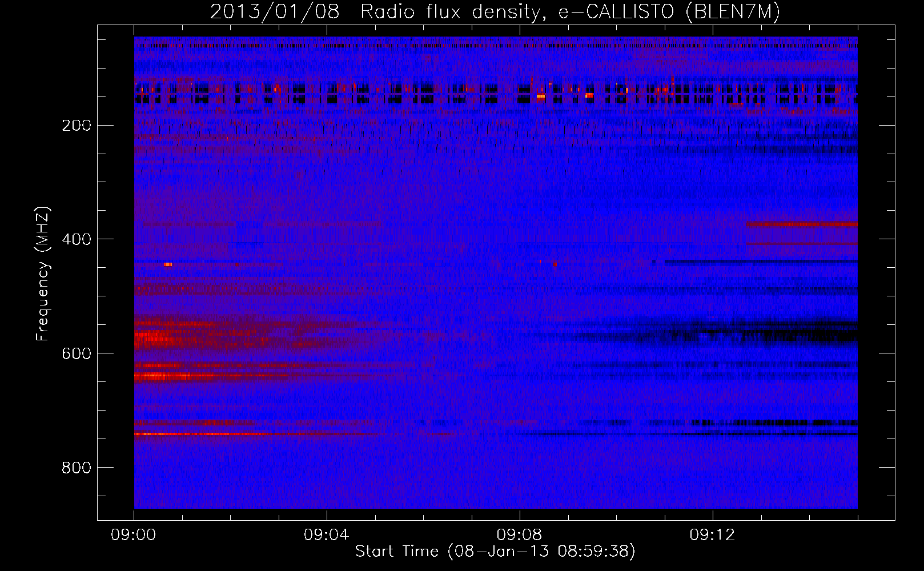Click the 09:00 time tick label

point(134,535)
